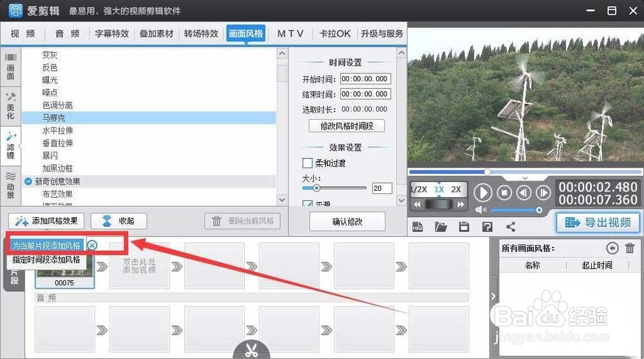Set playback speed to 1/2X
Screen dimensions: 644x359
click(419, 189)
